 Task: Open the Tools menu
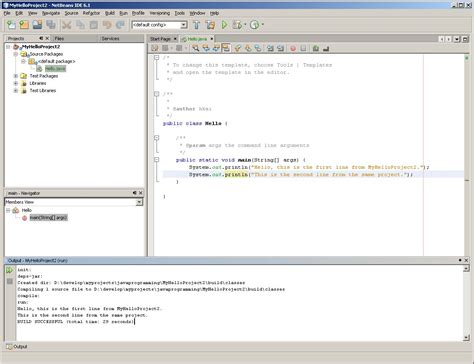click(179, 13)
